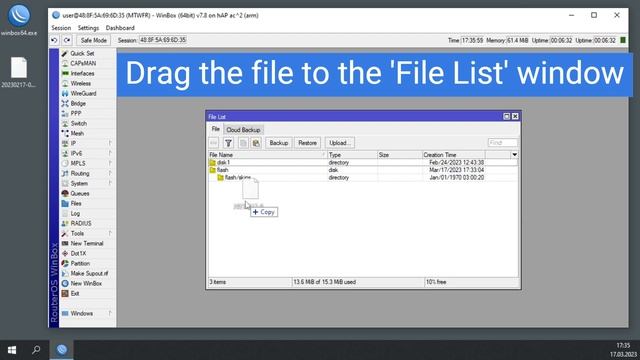Open the Session menu
Image resolution: width=640 pixels, height=360 pixels.
61,28
